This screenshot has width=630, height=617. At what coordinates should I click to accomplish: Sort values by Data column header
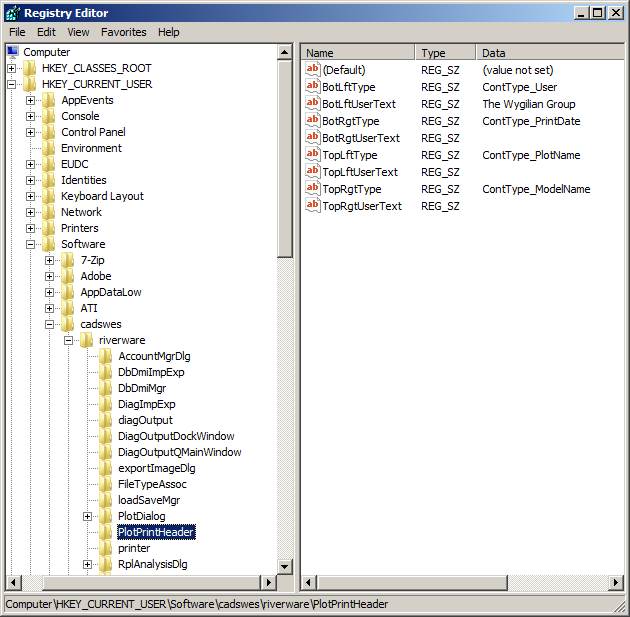point(550,53)
